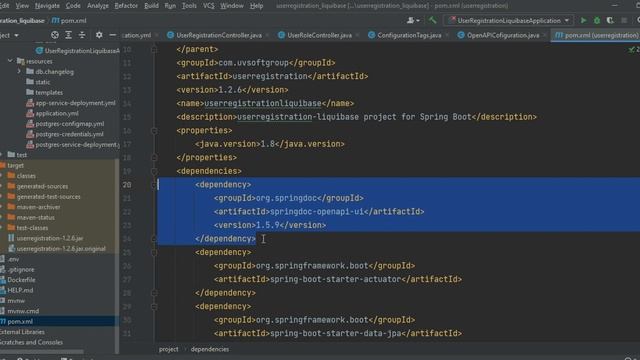Click the project tree horizontal scrollbar
The height and width of the screenshot is (360, 640).
point(42,352)
